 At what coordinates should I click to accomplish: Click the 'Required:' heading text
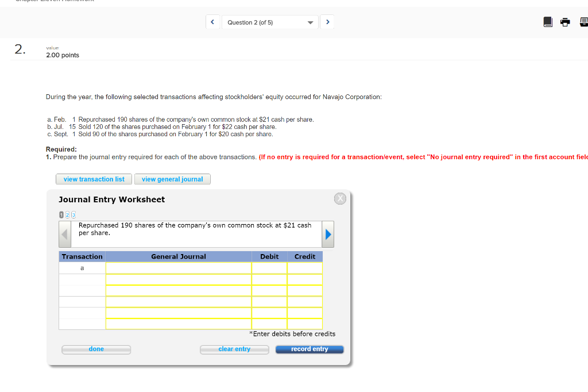click(61, 149)
